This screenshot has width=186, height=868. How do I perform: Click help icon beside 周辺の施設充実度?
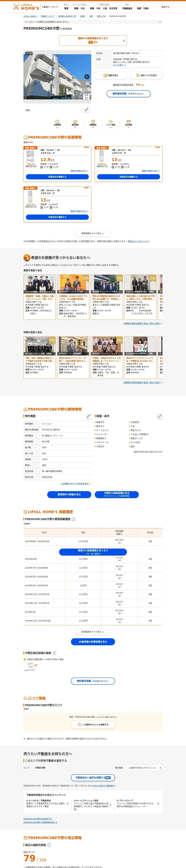[49, 845]
